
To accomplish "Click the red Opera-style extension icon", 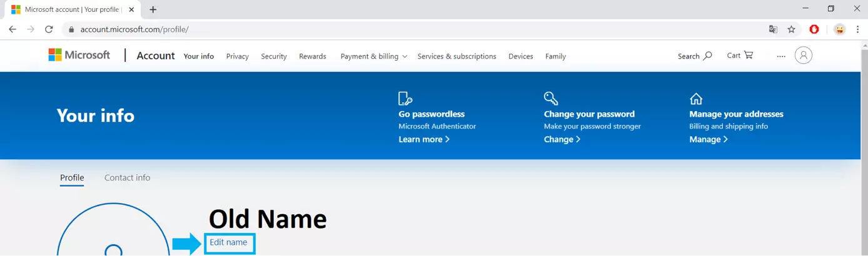I will click(x=814, y=29).
